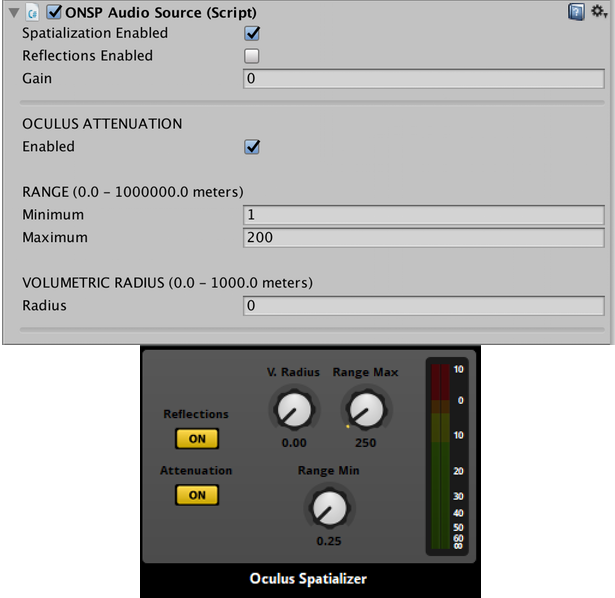The image size is (615, 598).
Task: Click the Range Minimum field
Action: (423, 215)
